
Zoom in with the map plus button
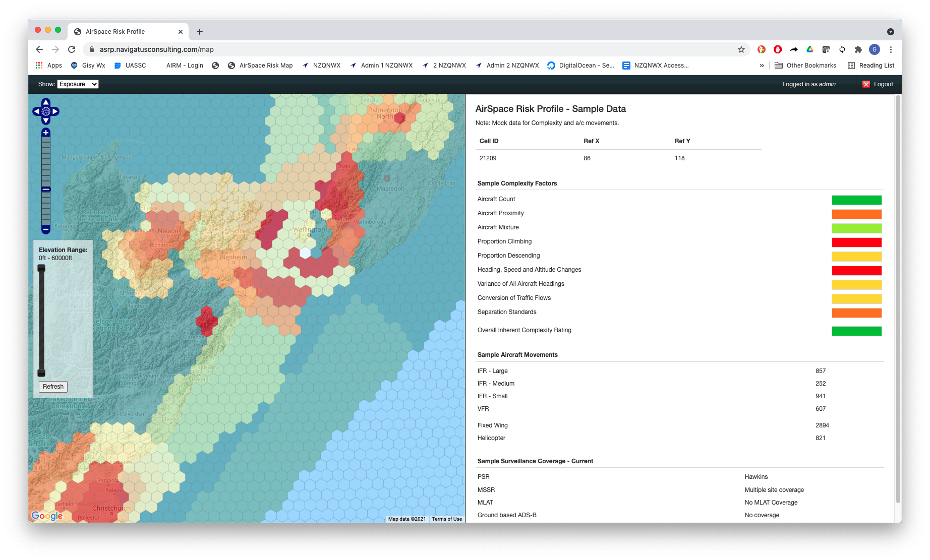pos(46,133)
